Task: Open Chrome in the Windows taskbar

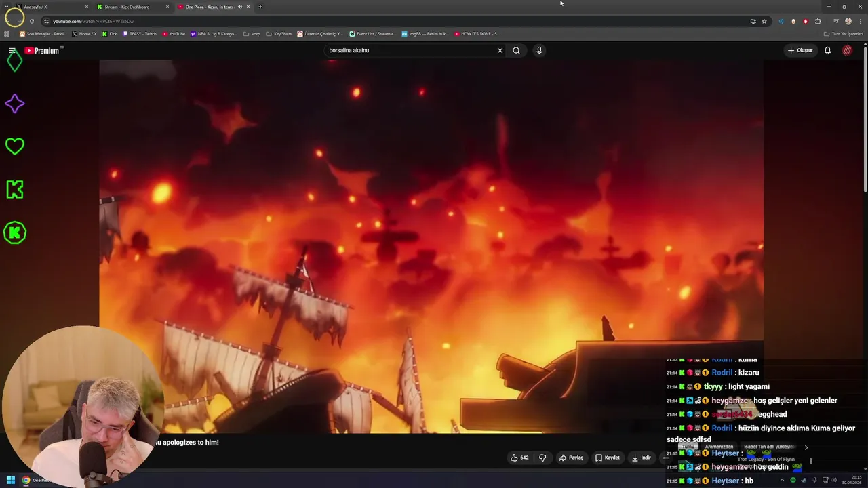Action: coord(26,480)
